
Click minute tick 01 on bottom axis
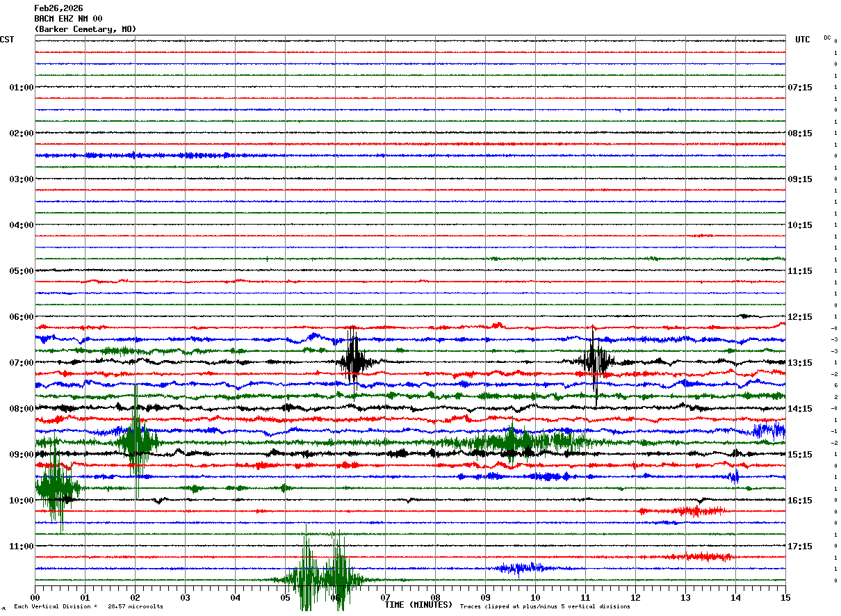tap(85, 597)
